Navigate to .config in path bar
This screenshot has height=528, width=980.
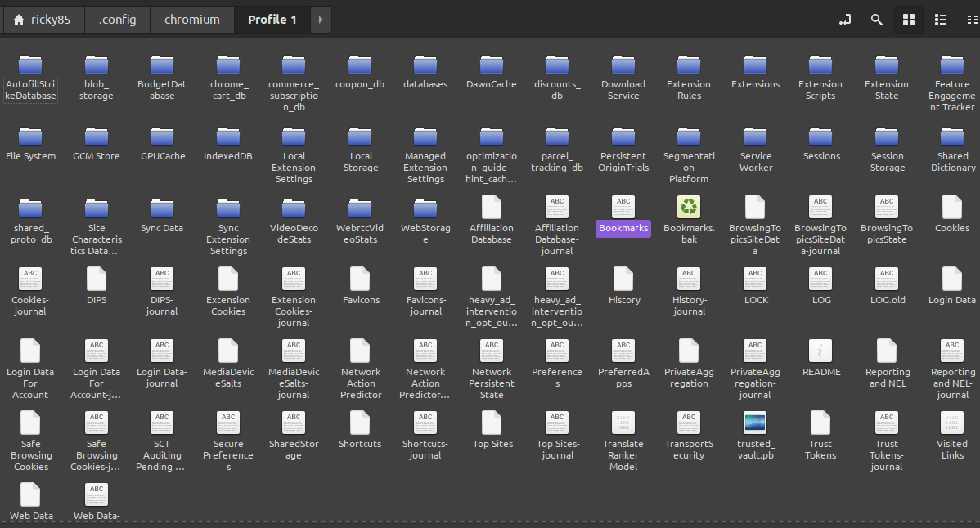117,20
